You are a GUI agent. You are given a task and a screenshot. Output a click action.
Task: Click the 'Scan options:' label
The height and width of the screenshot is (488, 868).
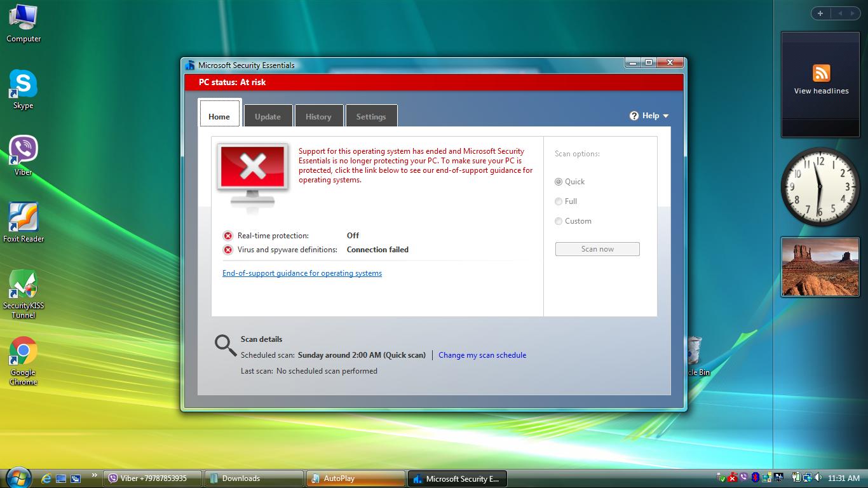click(577, 154)
